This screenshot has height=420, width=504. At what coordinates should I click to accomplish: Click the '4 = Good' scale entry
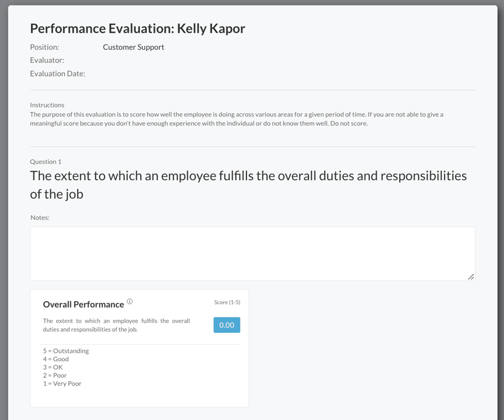click(56, 359)
